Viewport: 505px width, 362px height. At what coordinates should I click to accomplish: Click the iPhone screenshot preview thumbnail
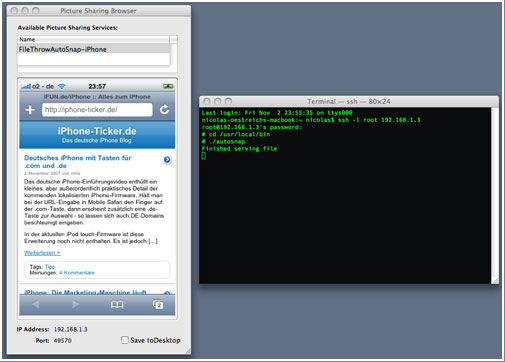(97, 198)
